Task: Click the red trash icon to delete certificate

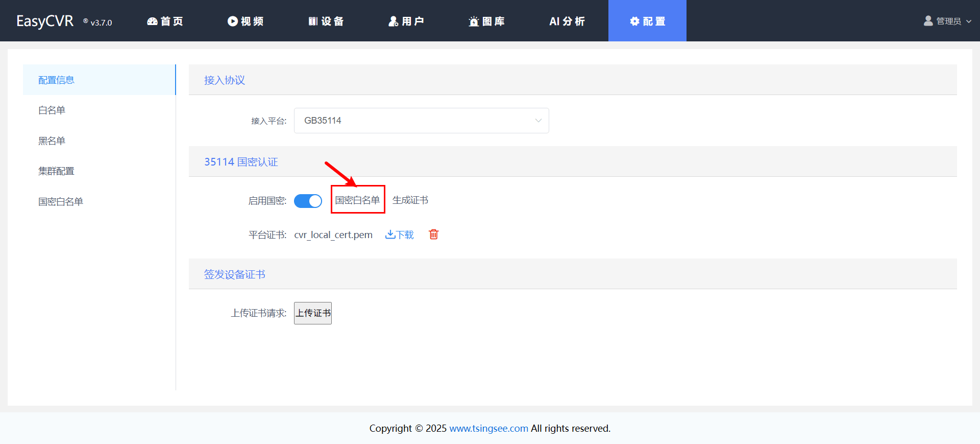Action: point(433,235)
